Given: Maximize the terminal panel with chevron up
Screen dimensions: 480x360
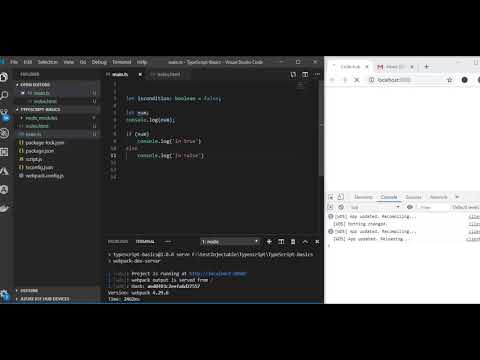Looking at the screenshot, I should (x=305, y=241).
